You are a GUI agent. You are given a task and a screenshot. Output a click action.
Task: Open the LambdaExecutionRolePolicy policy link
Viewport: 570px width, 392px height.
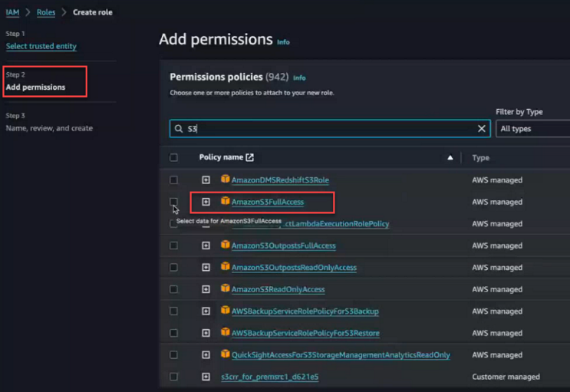coord(337,224)
